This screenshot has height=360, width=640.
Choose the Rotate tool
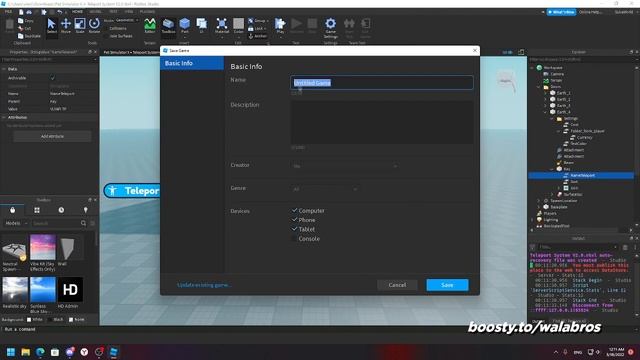pos(94,25)
